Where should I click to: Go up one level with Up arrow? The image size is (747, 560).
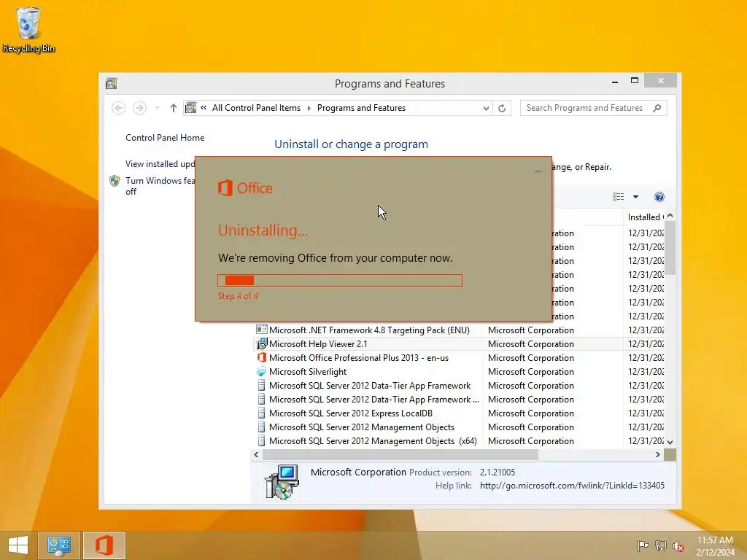click(174, 108)
